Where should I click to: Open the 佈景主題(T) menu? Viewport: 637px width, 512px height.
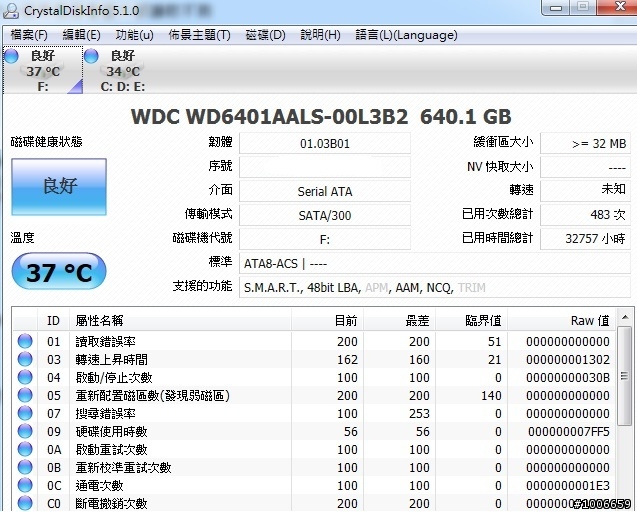(x=199, y=35)
